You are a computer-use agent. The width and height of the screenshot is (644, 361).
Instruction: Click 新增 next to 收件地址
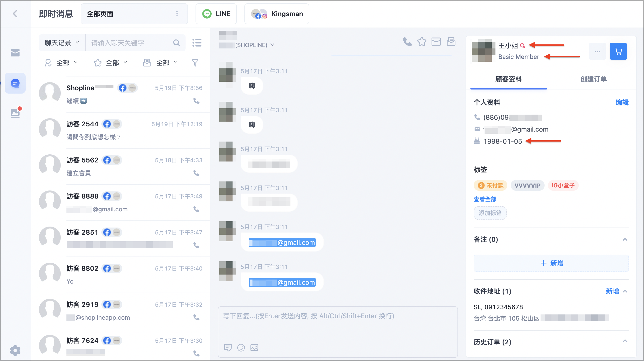pos(612,291)
